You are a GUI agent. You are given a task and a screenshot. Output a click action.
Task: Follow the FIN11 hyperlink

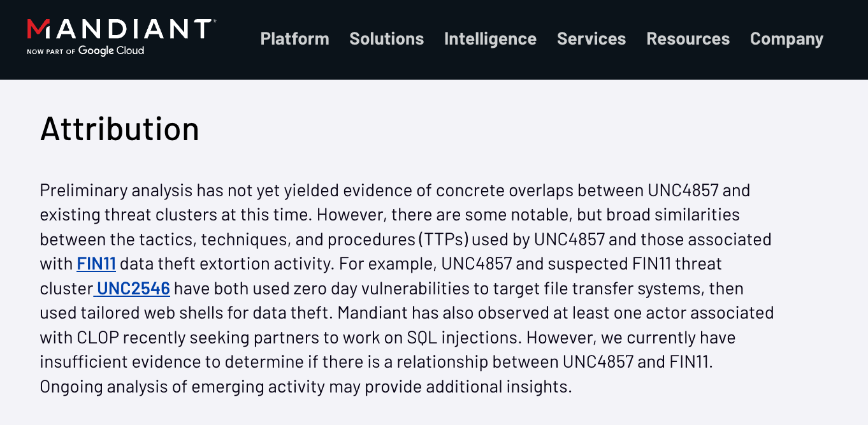tap(96, 264)
